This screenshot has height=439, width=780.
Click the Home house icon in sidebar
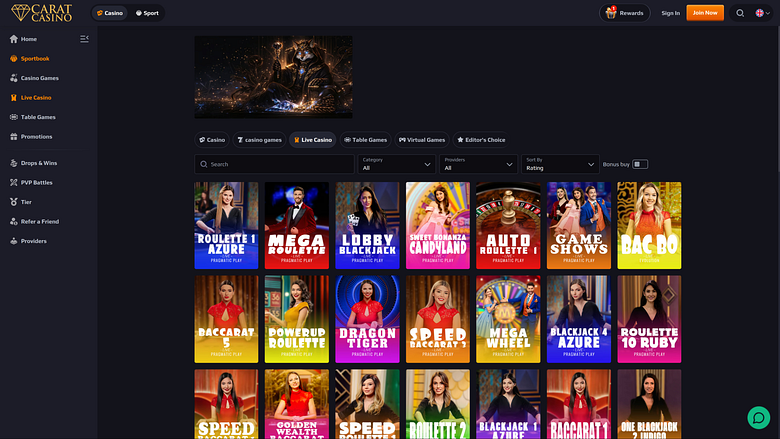(x=13, y=39)
